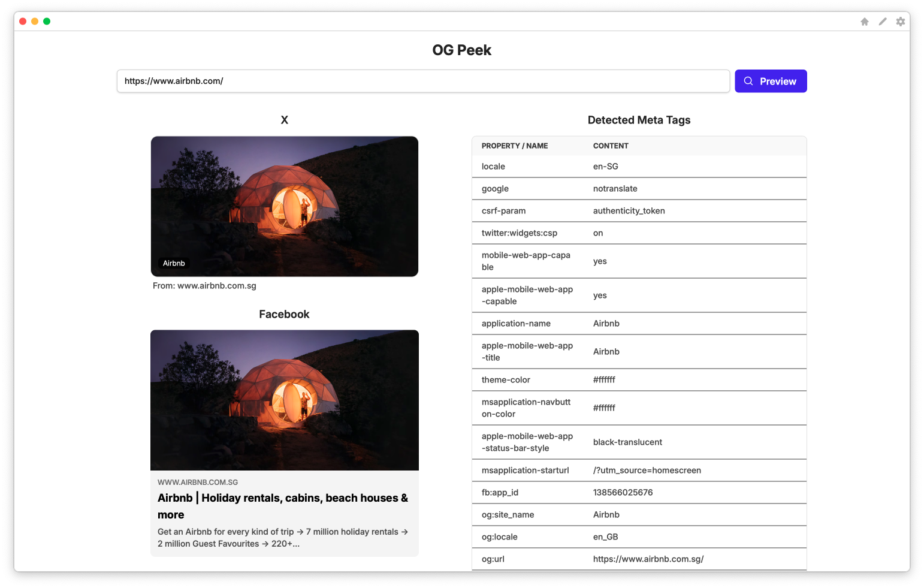Open the settings gear icon
Screen dimensions: 924x588
901,21
